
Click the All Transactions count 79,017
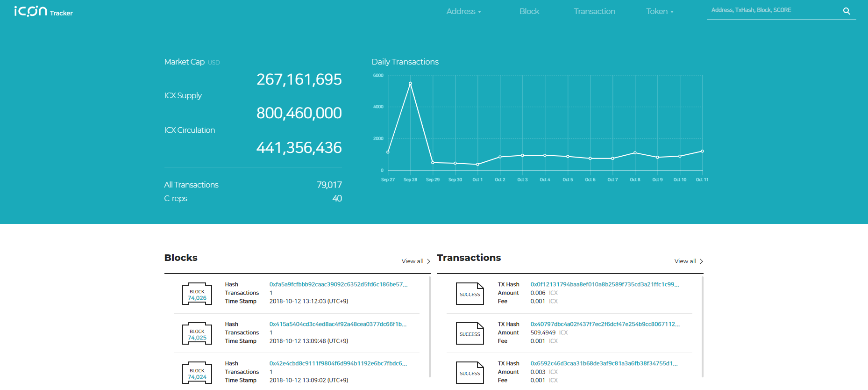coord(329,185)
